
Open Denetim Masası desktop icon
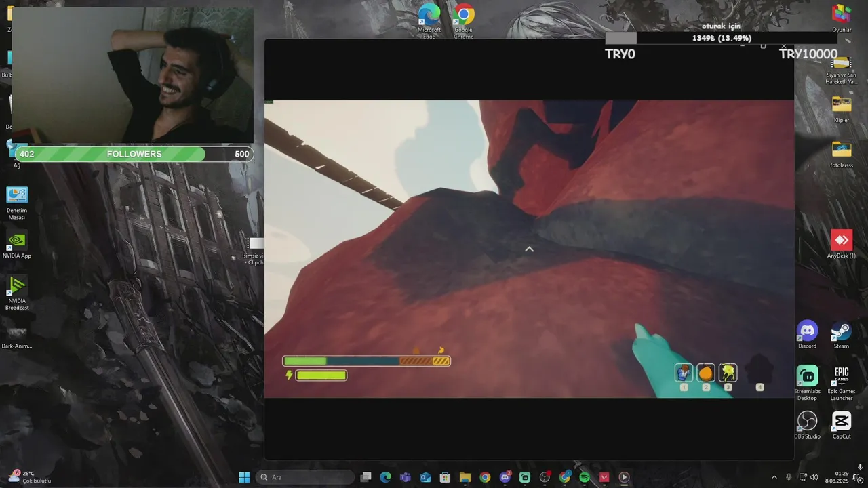tap(17, 203)
